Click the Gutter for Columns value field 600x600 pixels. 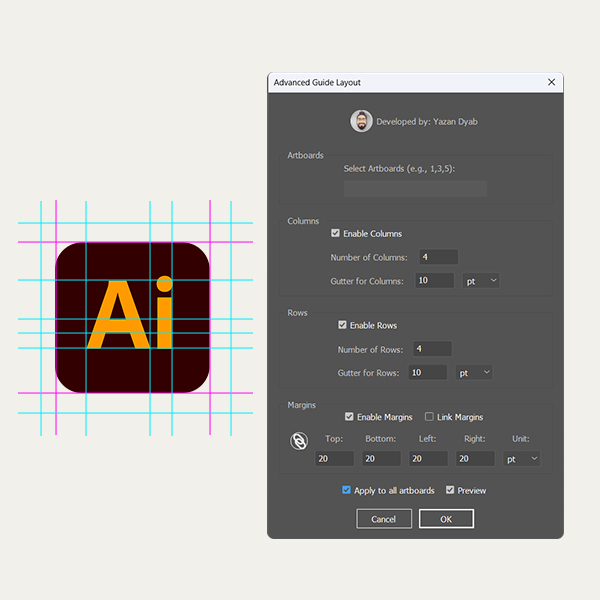pos(435,280)
